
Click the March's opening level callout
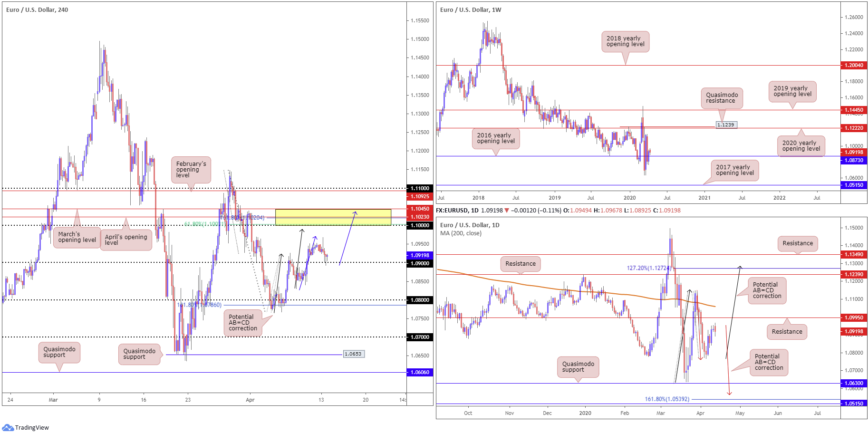click(x=77, y=237)
